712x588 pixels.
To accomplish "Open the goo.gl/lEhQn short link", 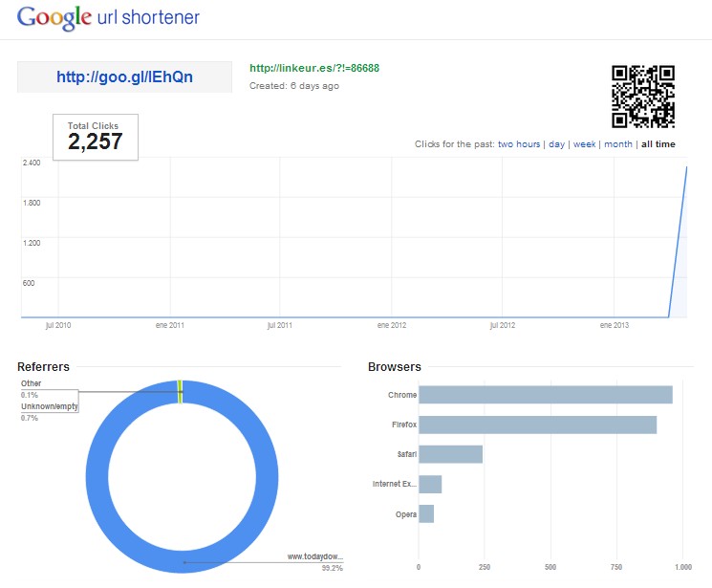I will [124, 76].
